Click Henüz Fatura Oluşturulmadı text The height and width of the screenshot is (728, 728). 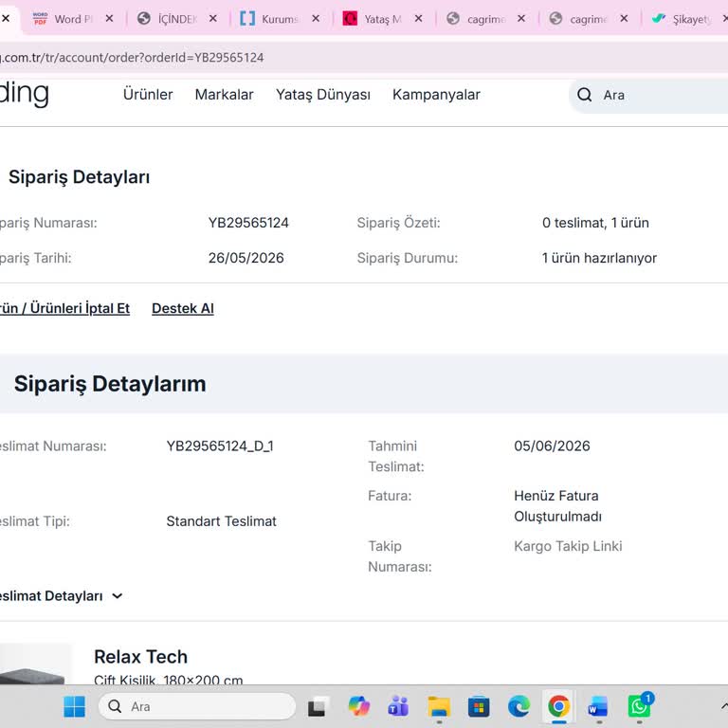(x=557, y=506)
